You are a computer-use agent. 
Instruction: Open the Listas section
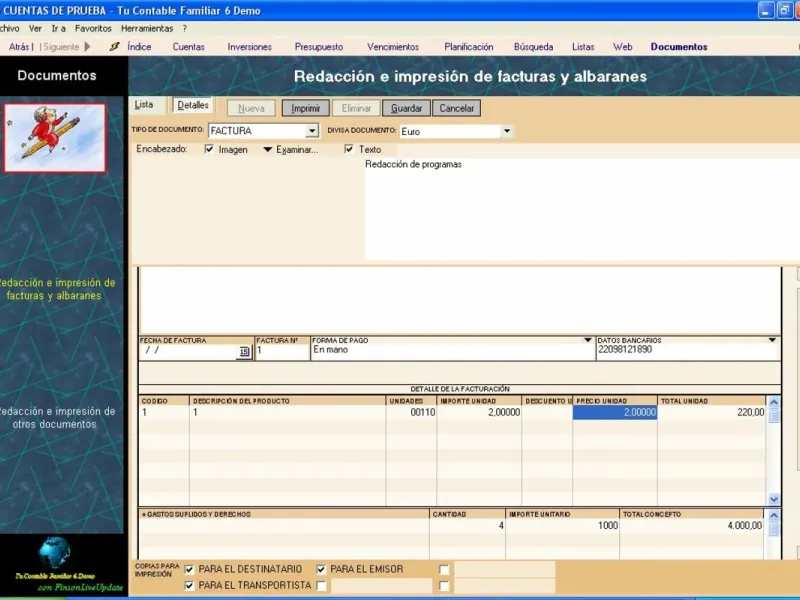[x=583, y=47]
